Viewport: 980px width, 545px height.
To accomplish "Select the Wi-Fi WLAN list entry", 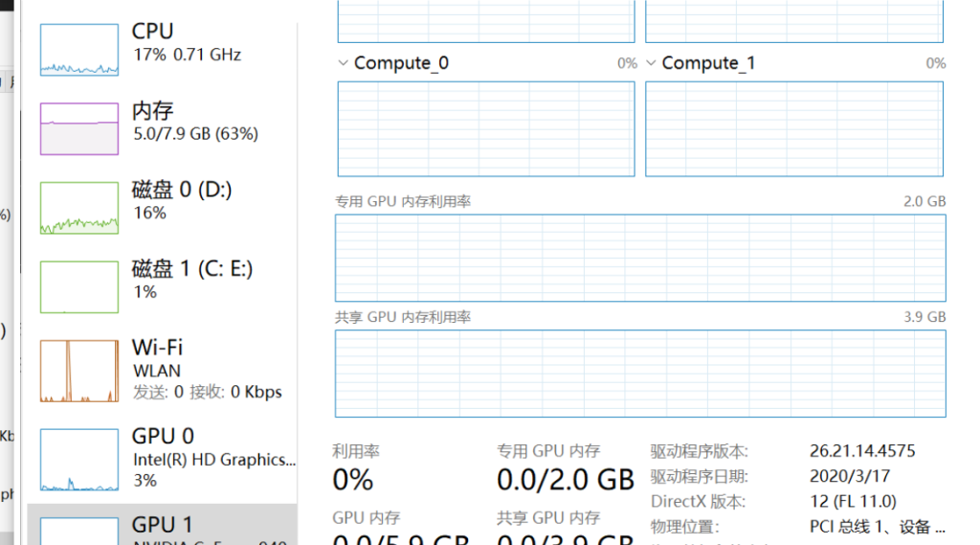I will (x=163, y=371).
